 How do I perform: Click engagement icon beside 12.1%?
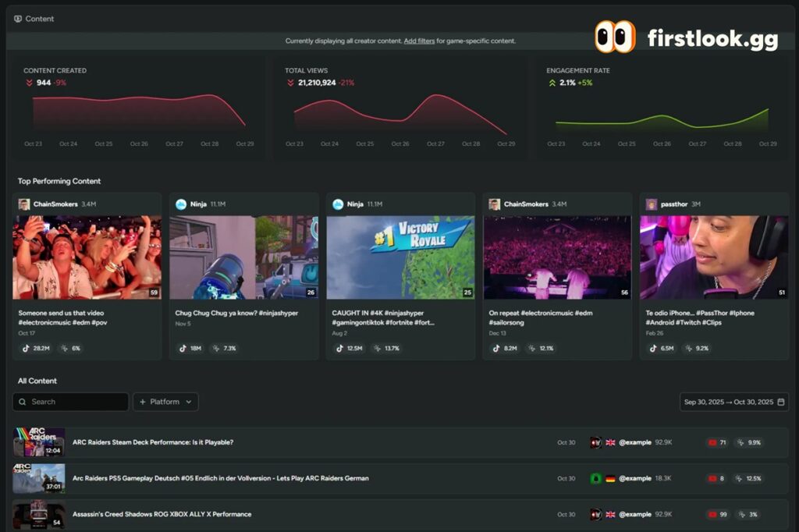click(x=532, y=349)
